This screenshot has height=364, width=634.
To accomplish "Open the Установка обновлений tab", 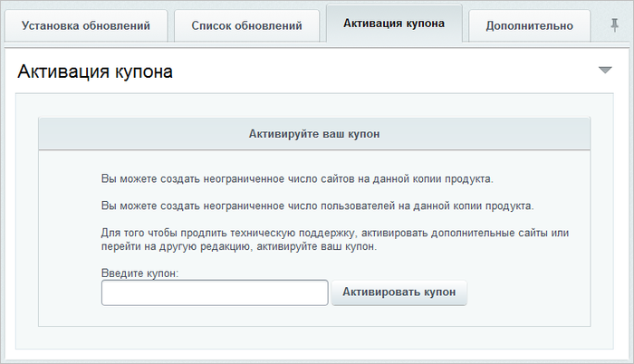I will [86, 26].
